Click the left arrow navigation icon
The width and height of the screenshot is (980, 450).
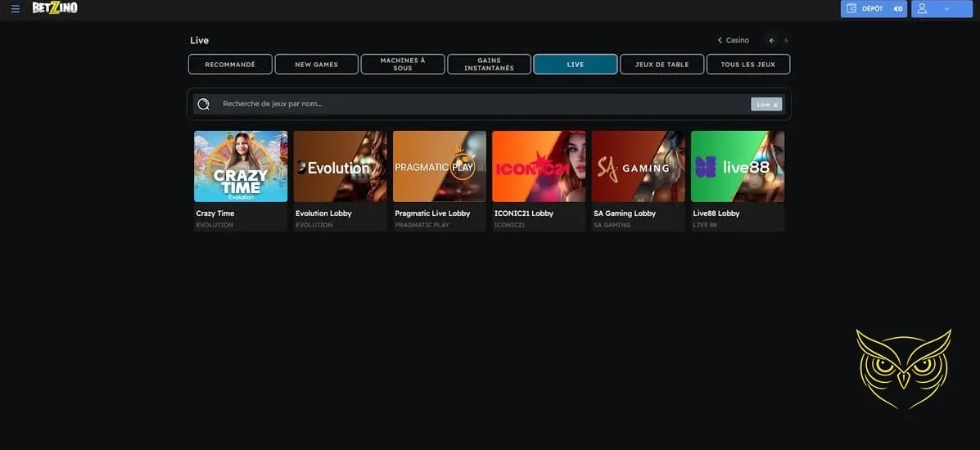771,40
